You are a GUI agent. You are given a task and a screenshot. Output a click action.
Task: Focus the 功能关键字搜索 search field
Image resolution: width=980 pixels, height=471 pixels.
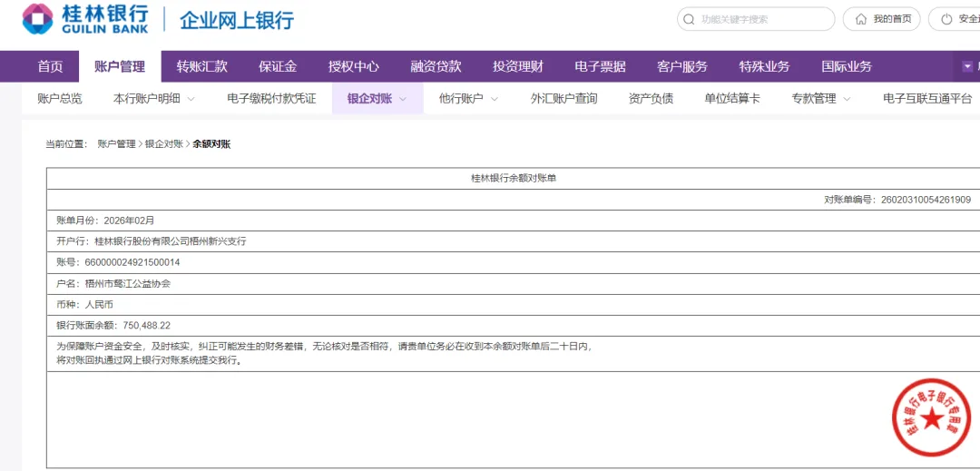(756, 19)
